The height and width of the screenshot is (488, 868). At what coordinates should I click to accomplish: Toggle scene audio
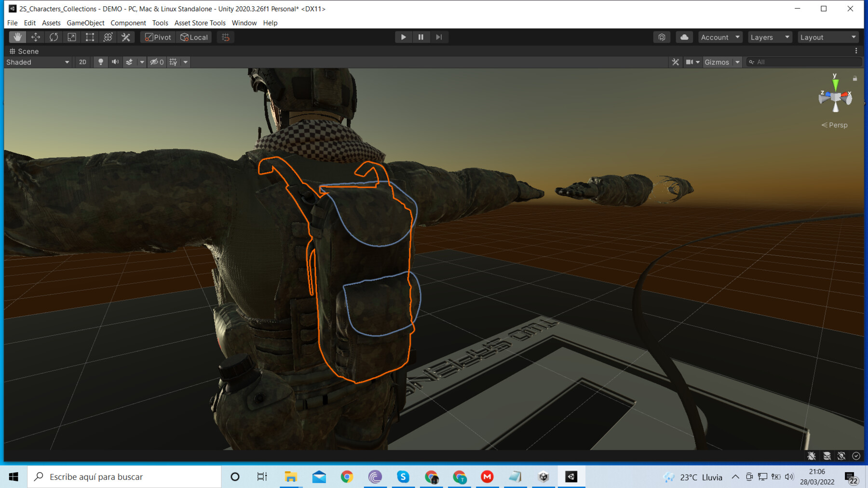point(115,62)
